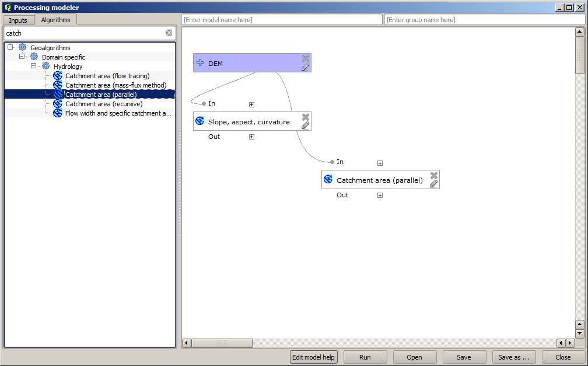This screenshot has width=588, height=366.
Task: Click the Save as ... button
Action: tap(514, 357)
